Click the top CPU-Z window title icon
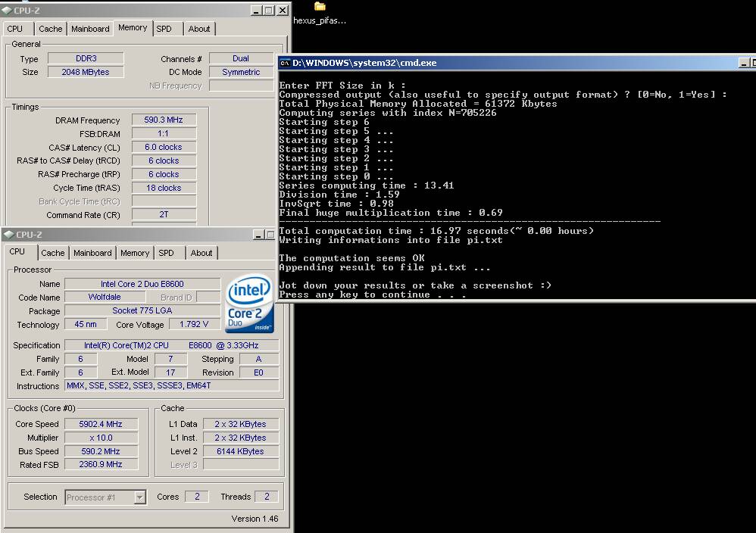756x533 pixels. (7, 10)
